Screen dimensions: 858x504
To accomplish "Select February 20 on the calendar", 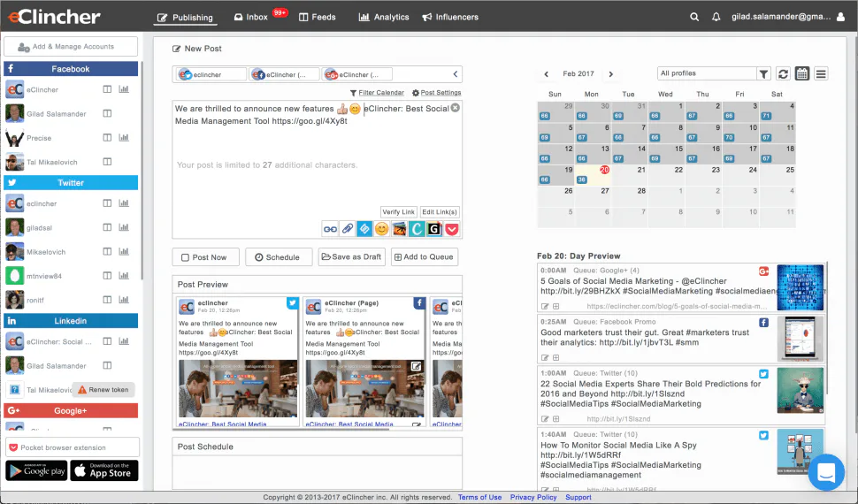I will tap(594, 175).
